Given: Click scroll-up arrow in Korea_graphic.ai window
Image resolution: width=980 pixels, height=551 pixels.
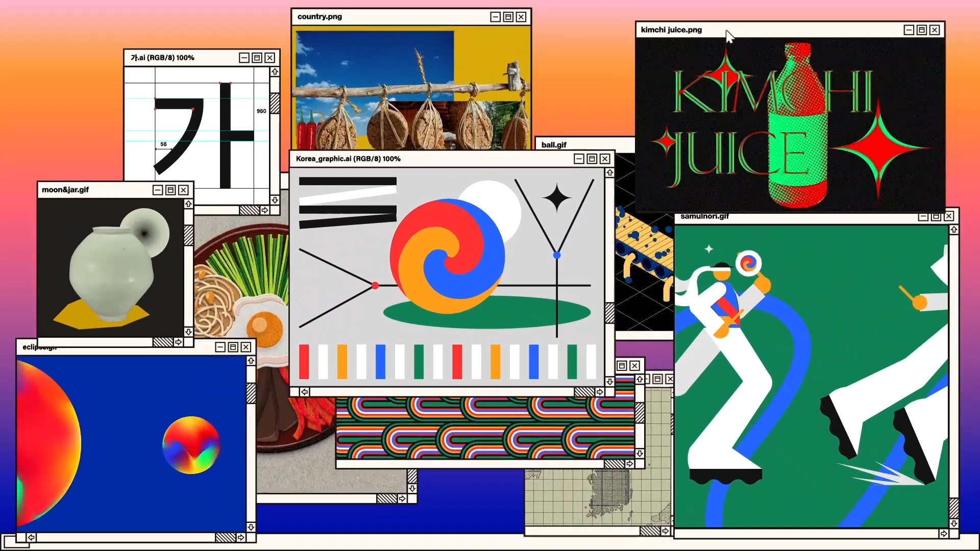Looking at the screenshot, I should coord(609,173).
